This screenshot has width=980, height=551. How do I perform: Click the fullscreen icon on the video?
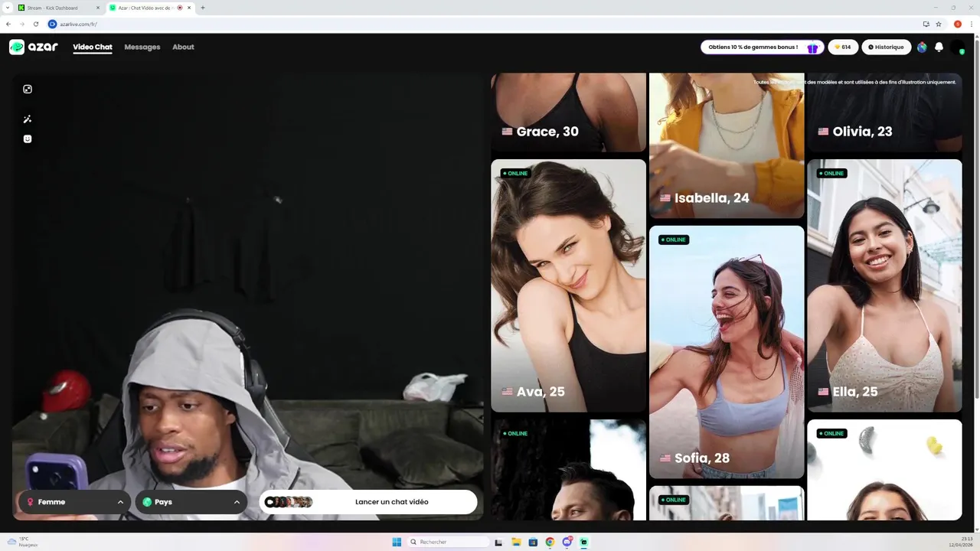tap(28, 89)
